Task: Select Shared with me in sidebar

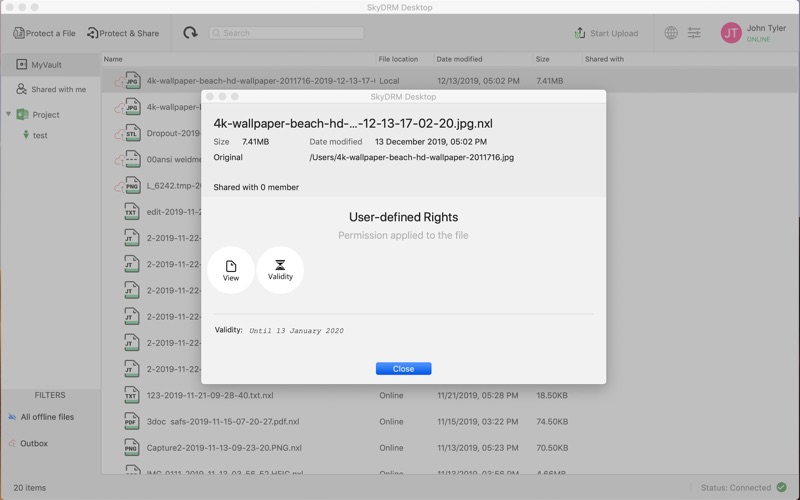Action: [x=51, y=89]
